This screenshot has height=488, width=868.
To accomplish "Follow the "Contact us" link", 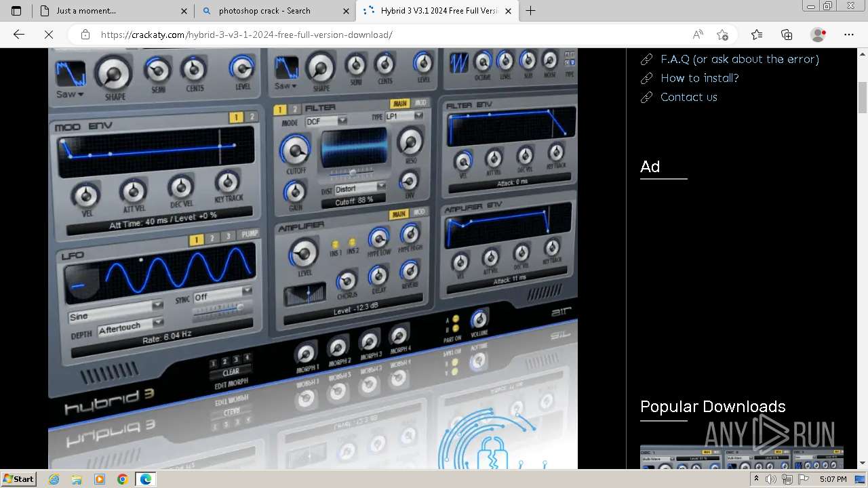I will [689, 97].
